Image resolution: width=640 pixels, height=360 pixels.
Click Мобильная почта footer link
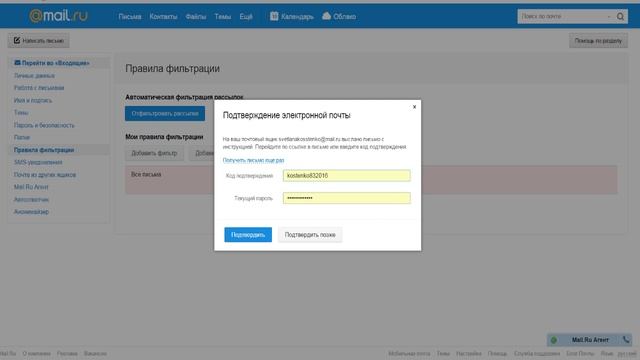click(x=409, y=353)
